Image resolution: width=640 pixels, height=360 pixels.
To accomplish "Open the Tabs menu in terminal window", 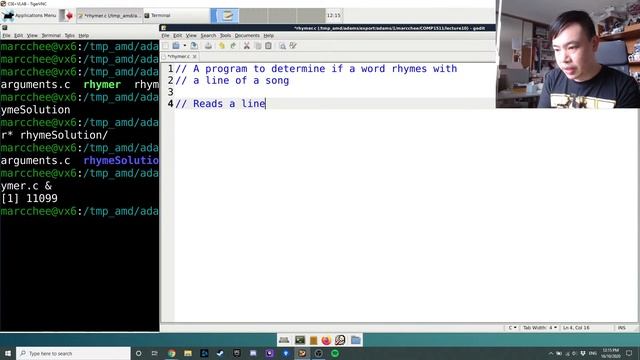I will (x=70, y=36).
